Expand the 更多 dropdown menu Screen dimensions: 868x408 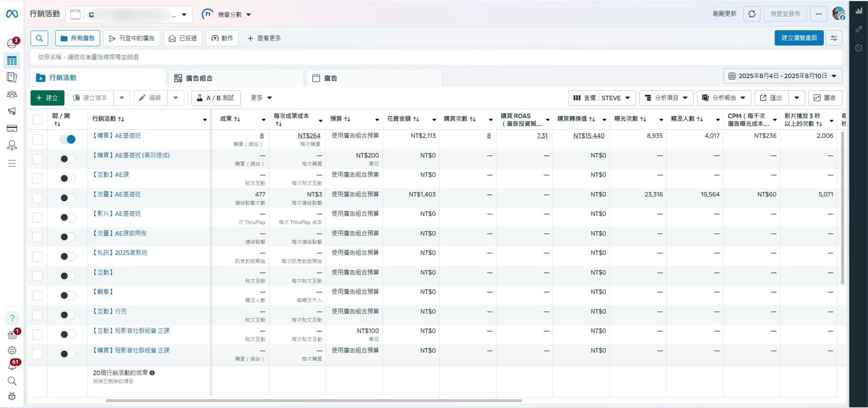[x=261, y=98]
